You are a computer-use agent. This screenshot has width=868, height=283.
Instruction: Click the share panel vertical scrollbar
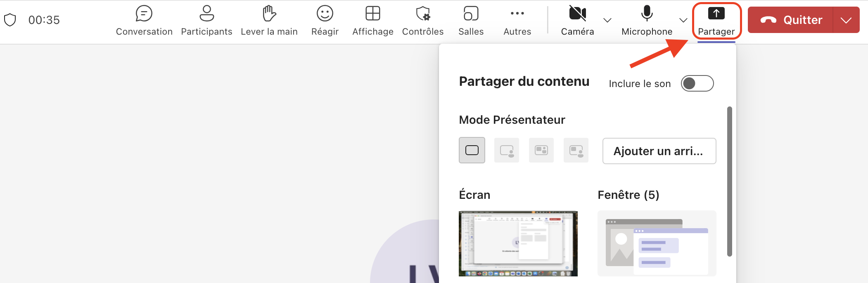pyautogui.click(x=730, y=182)
